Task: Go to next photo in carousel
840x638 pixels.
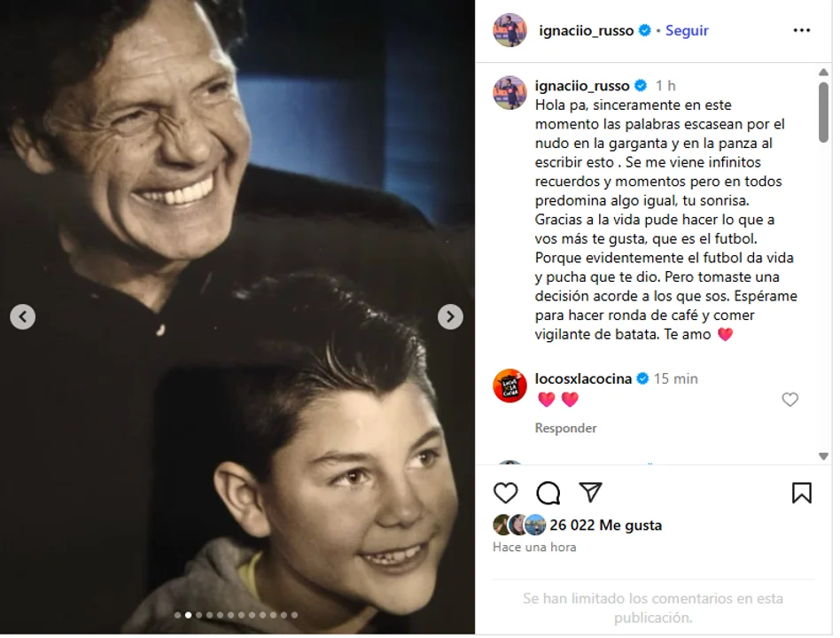Action: coord(450,317)
